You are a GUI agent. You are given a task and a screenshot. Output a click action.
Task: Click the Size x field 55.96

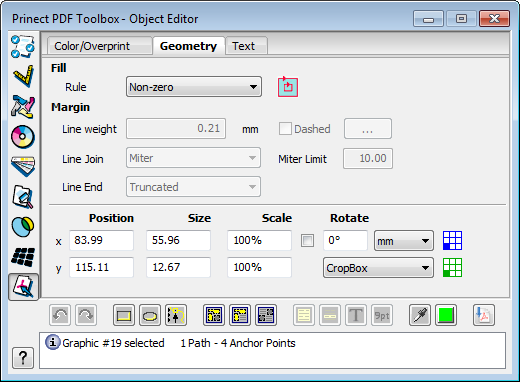click(178, 240)
